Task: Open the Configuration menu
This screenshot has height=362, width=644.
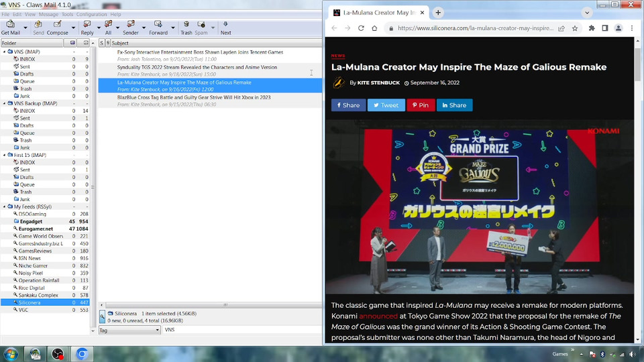Action: [x=92, y=14]
